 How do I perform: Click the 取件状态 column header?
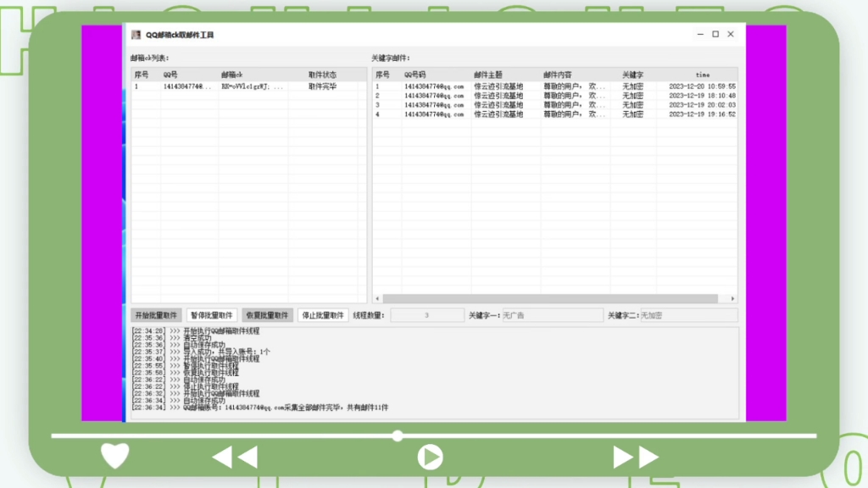(322, 75)
